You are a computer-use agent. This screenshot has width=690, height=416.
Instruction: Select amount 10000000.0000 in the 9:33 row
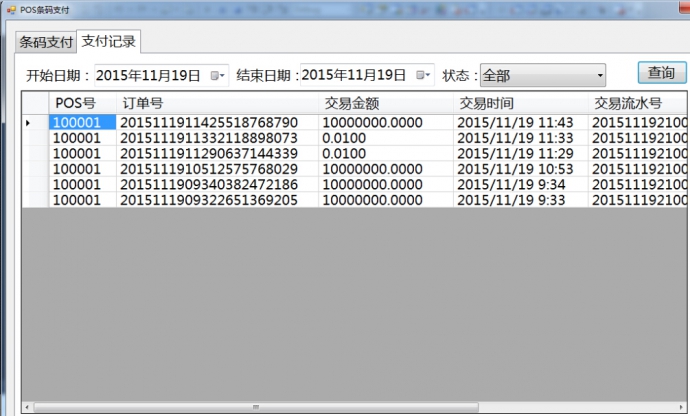(372, 200)
